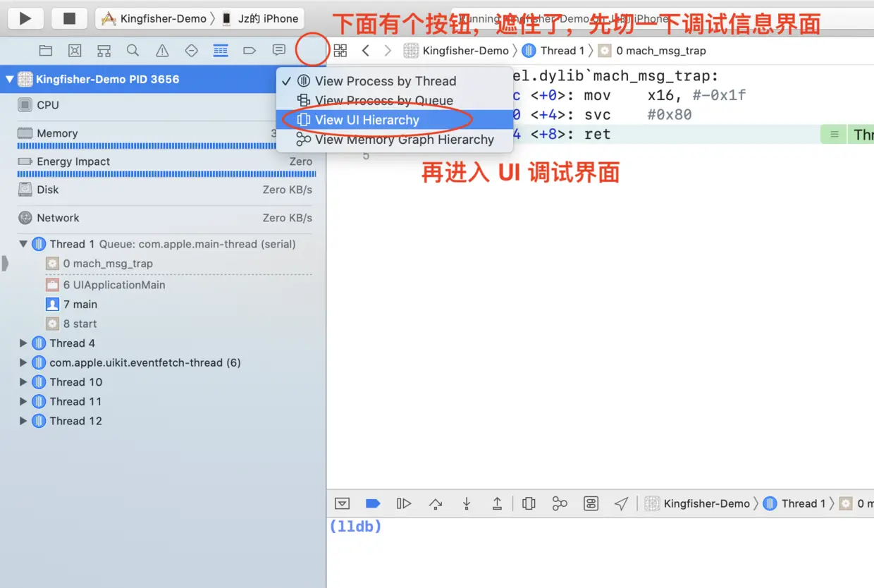Open the Source Control navigator icon
Viewport: 874px width, 588px height.
pyautogui.click(x=75, y=51)
